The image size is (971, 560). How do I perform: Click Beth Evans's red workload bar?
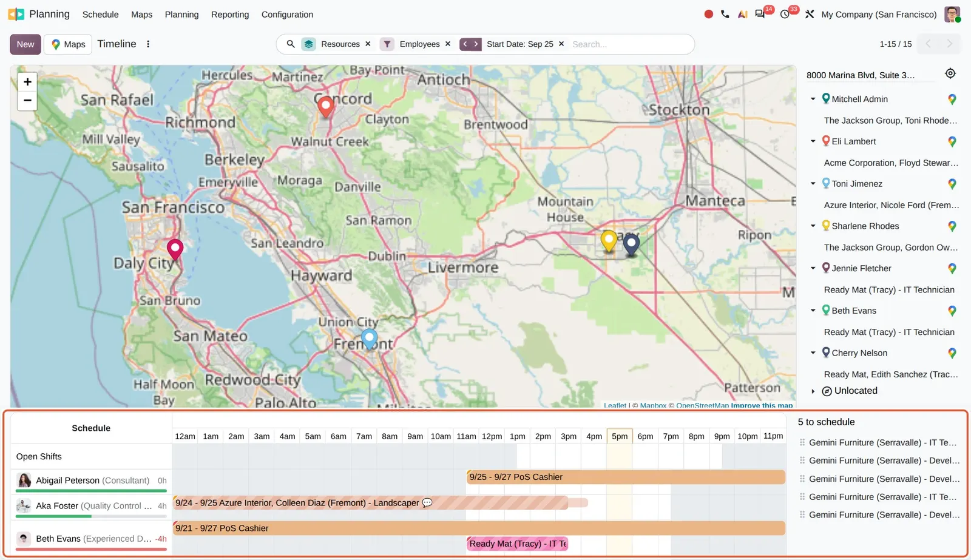click(x=91, y=549)
